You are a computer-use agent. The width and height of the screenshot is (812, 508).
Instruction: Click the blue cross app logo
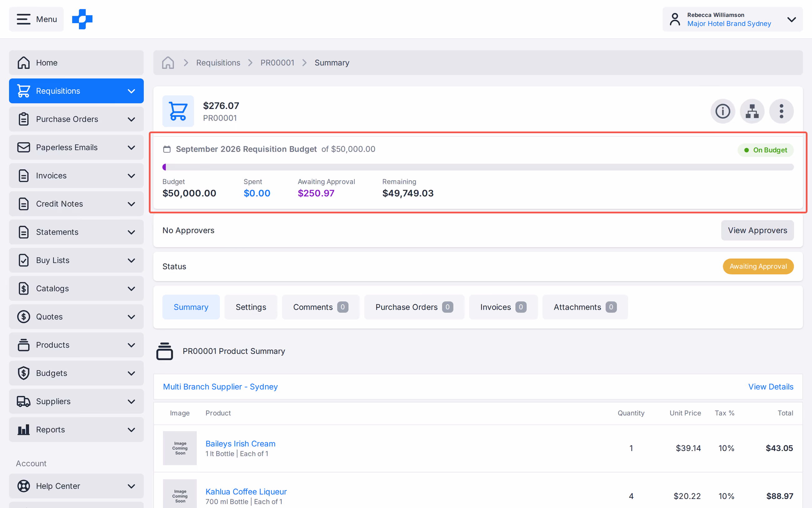pos(82,19)
